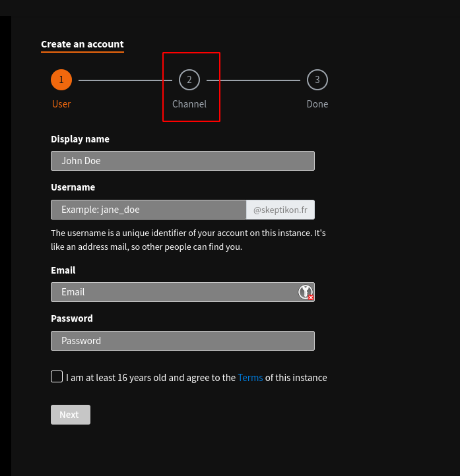Select step 2 Channel circle
Image resolution: width=460 pixels, height=476 pixels.
coord(189,80)
